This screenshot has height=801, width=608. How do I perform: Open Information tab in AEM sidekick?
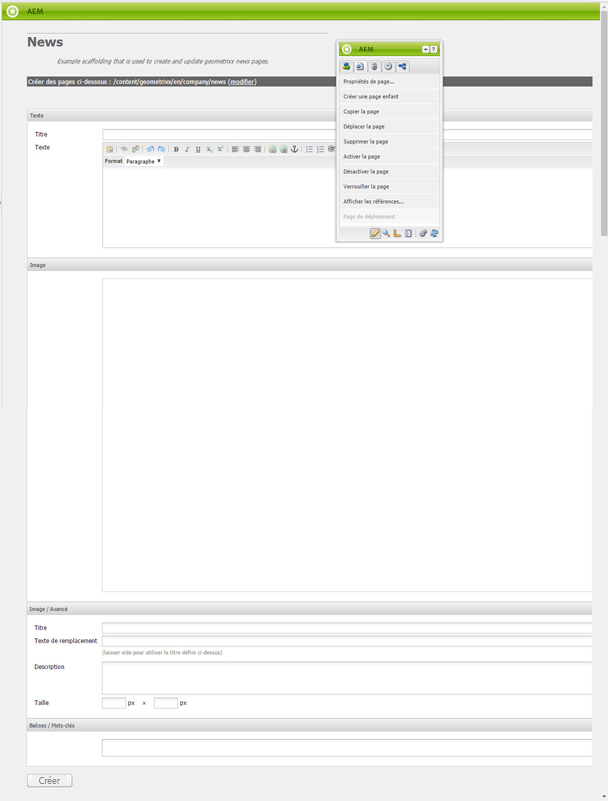(x=375, y=66)
